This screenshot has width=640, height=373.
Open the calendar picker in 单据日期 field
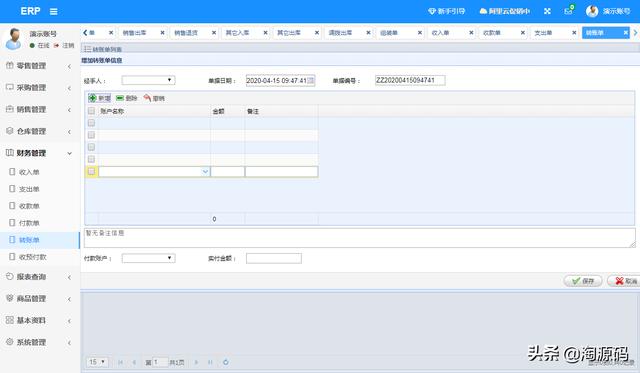coord(311,81)
